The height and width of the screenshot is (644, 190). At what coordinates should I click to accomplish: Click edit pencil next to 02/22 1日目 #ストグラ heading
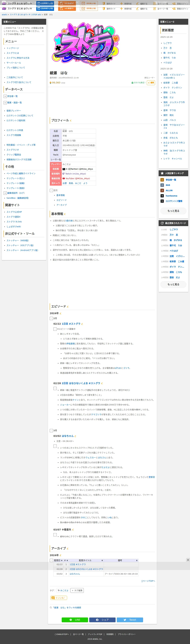click(x=82, y=324)
